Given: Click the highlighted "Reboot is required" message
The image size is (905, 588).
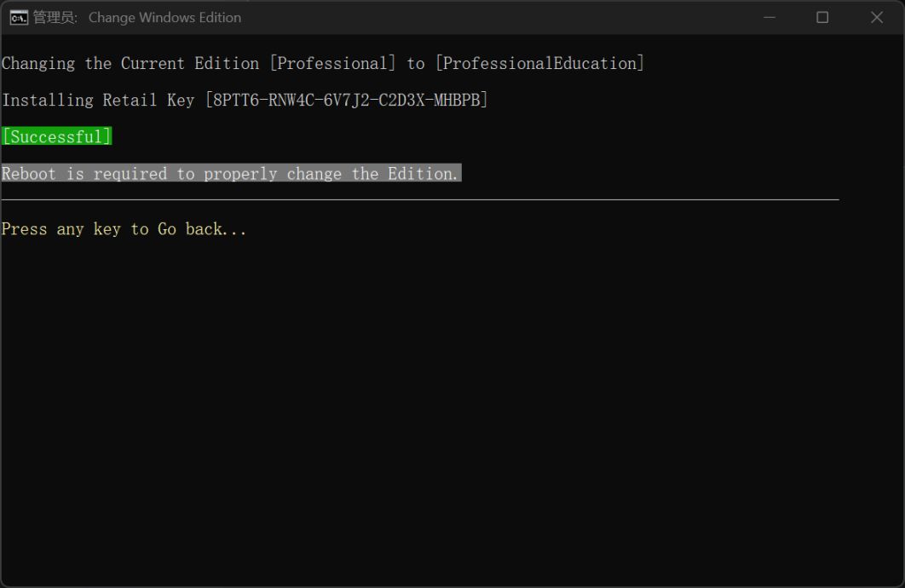Looking at the screenshot, I should [230, 174].
